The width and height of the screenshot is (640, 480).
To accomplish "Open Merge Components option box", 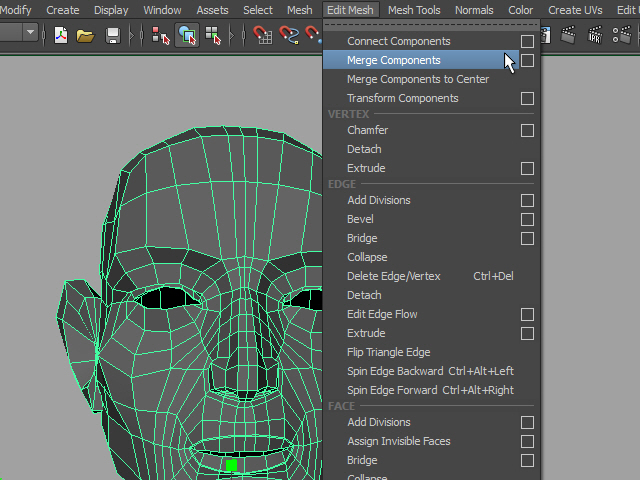I will click(527, 60).
